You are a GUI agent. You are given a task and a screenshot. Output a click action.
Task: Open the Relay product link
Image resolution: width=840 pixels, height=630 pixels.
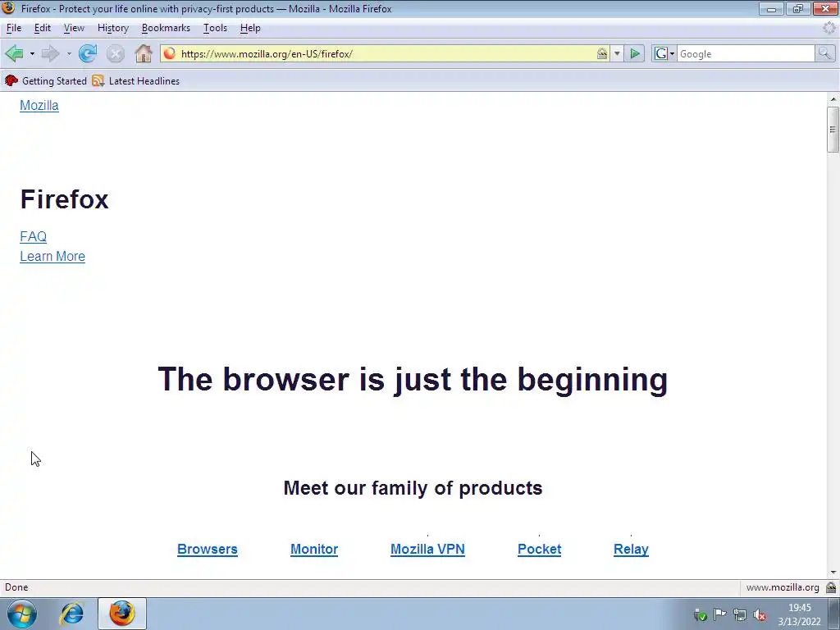click(x=631, y=549)
